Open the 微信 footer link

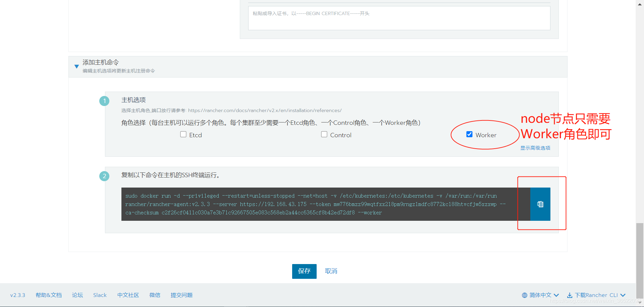[155, 295]
